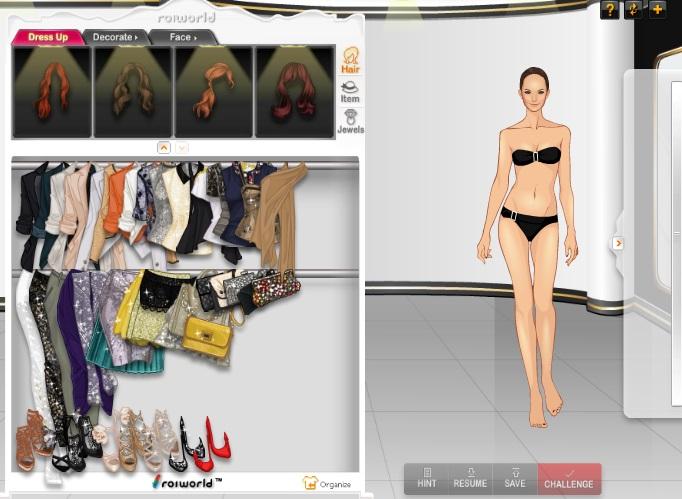Open the Face tab
682x499 pixels.
[x=181, y=37]
